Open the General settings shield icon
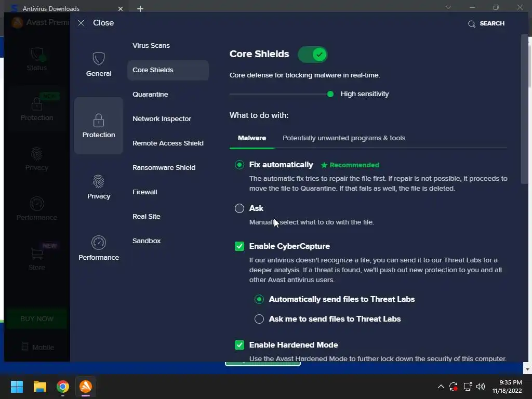Screen dimensions: 532x399 click(x=98, y=59)
